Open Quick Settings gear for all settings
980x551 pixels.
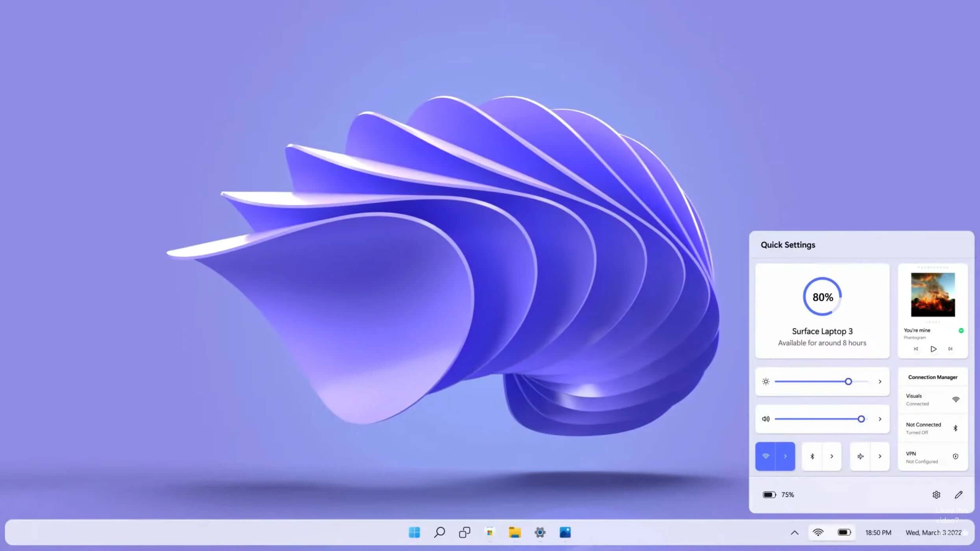pyautogui.click(x=937, y=495)
